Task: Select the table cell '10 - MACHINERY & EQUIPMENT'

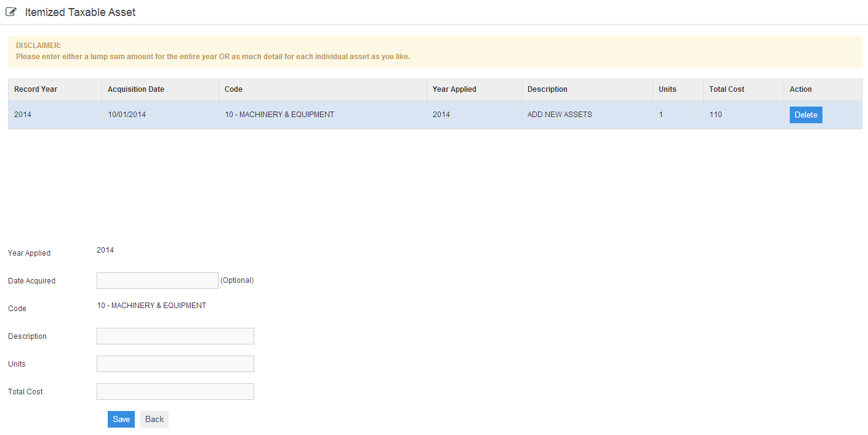Action: (323, 115)
